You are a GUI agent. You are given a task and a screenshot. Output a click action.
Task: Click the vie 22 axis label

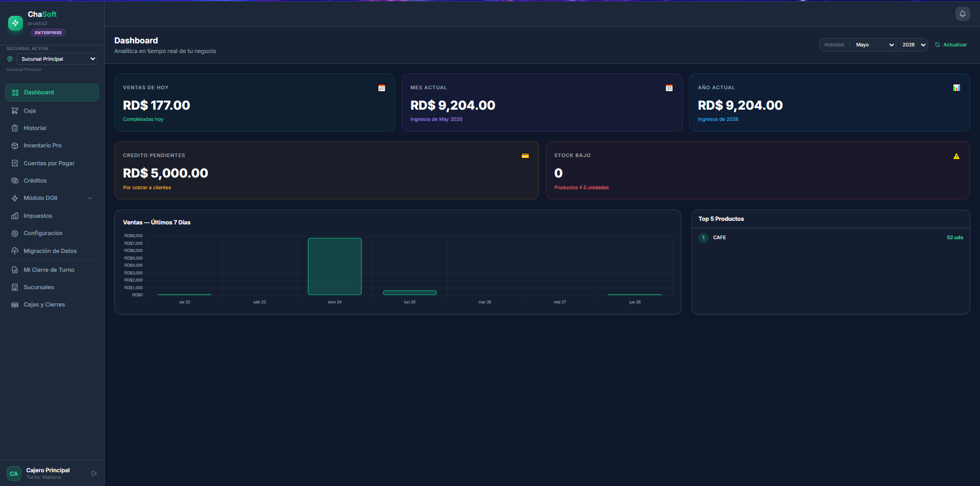coord(184,302)
